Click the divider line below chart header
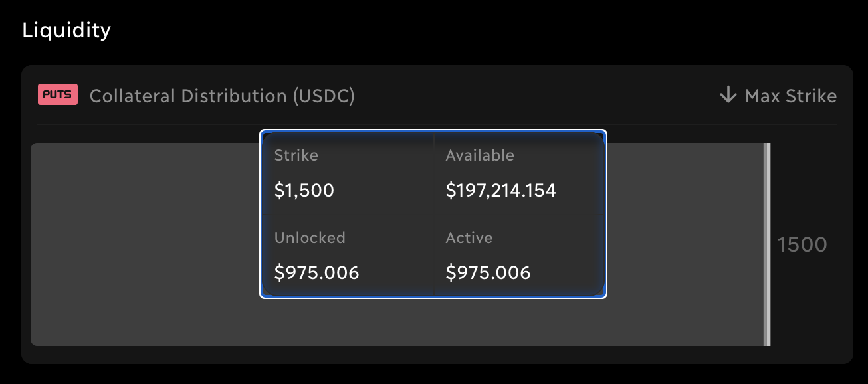This screenshot has width=868, height=384. point(437,124)
